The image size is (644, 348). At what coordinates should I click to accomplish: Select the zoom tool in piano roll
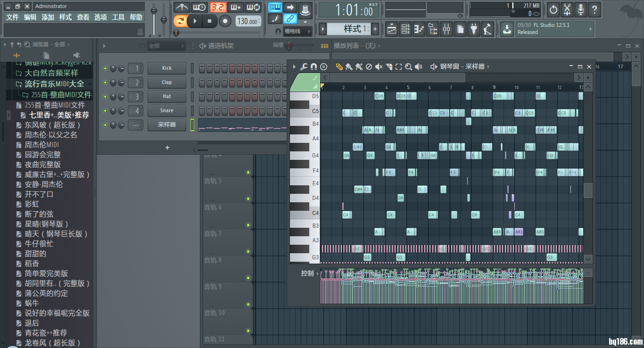click(409, 67)
